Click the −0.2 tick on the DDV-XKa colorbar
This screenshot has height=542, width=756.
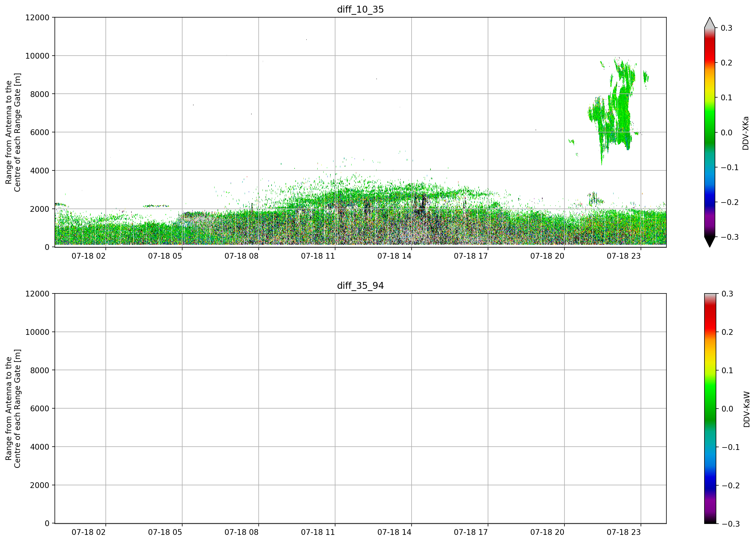coord(730,202)
